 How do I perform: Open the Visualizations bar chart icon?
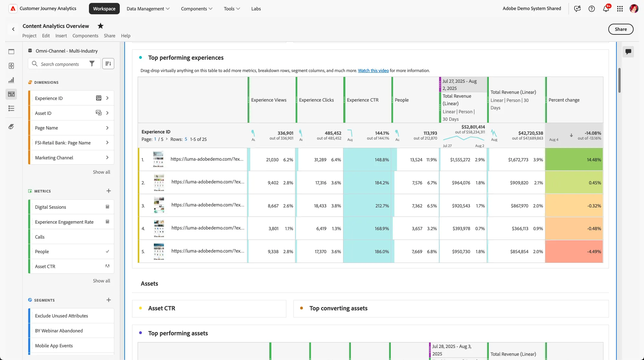pyautogui.click(x=11, y=80)
